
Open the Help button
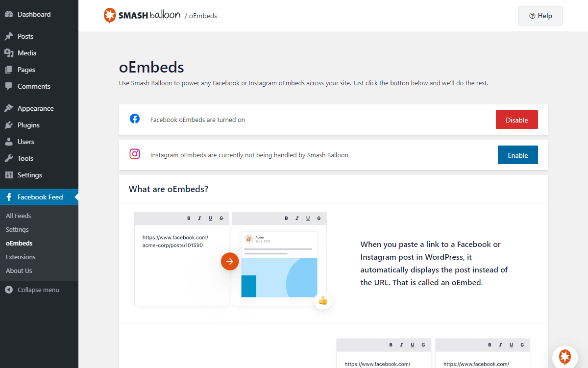click(540, 16)
